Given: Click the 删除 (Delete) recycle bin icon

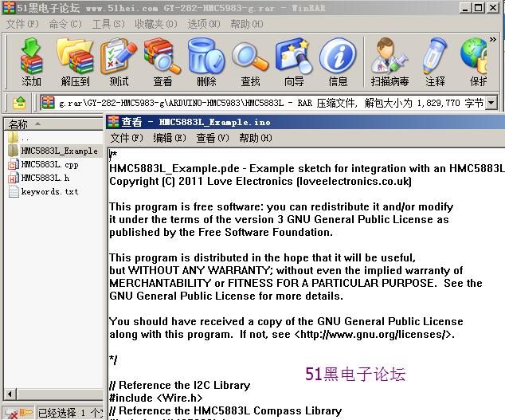Looking at the screenshot, I should click(206, 61).
